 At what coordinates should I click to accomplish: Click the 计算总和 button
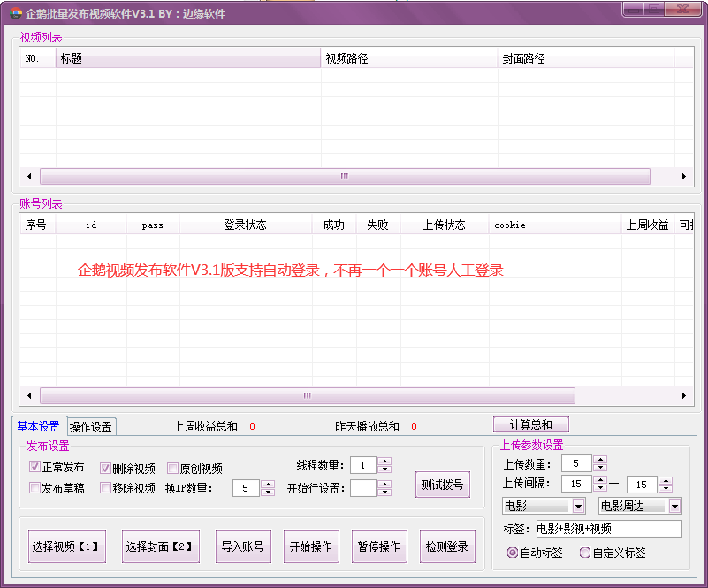point(530,424)
